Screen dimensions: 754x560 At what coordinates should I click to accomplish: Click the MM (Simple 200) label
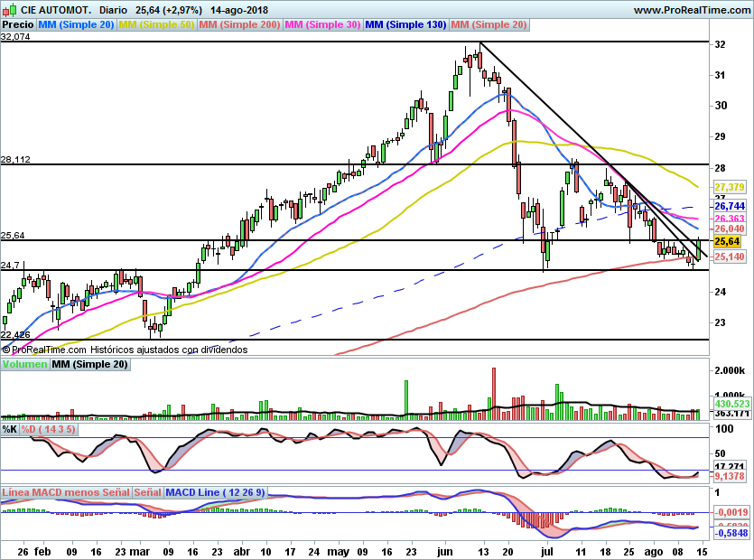pos(239,24)
